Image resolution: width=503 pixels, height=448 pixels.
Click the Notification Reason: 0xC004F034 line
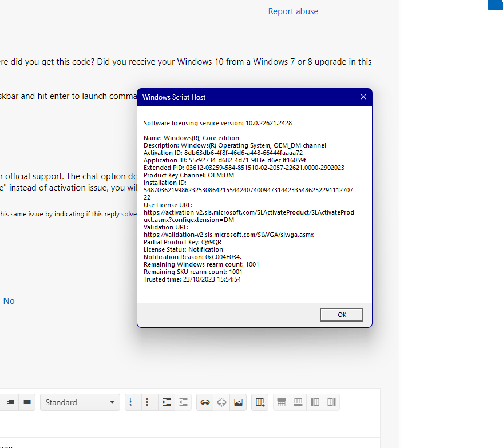pyautogui.click(x=192, y=257)
